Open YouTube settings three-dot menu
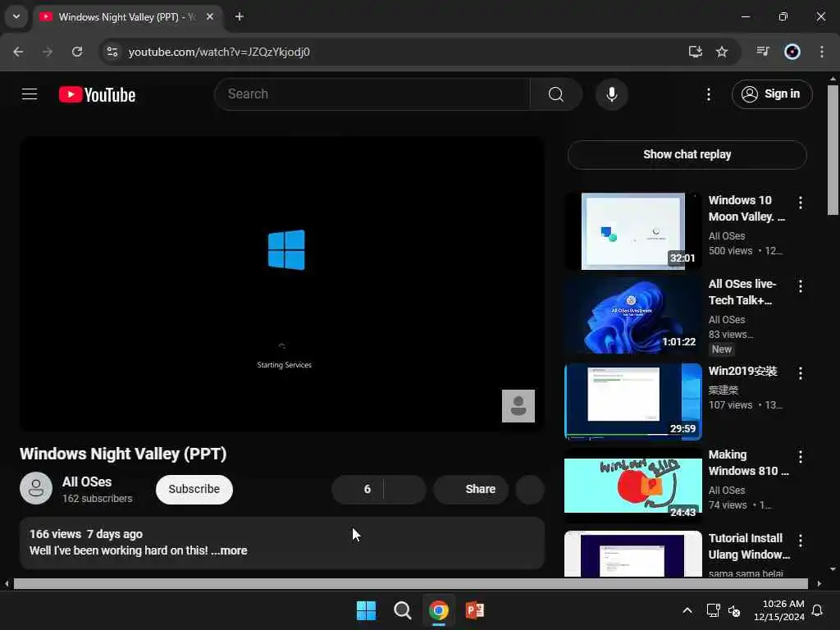The image size is (840, 630). pos(708,94)
